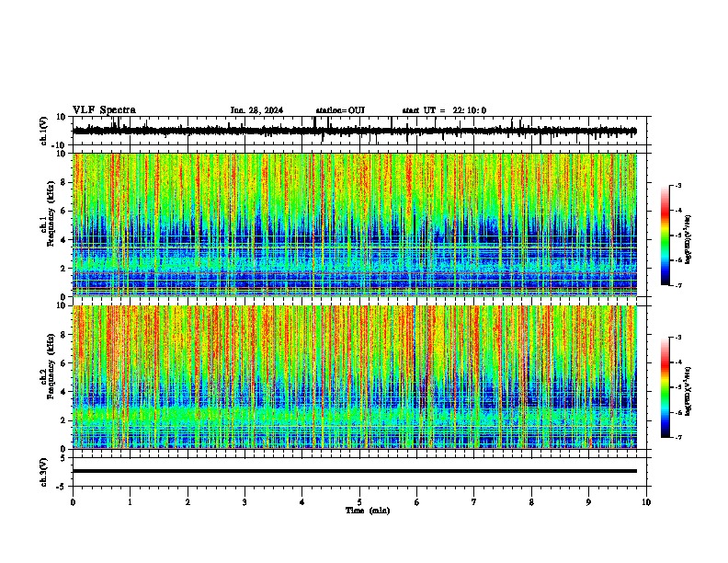Click the ch.1(V) waveform axis label
Screen dimensions: 728x563
(43, 131)
